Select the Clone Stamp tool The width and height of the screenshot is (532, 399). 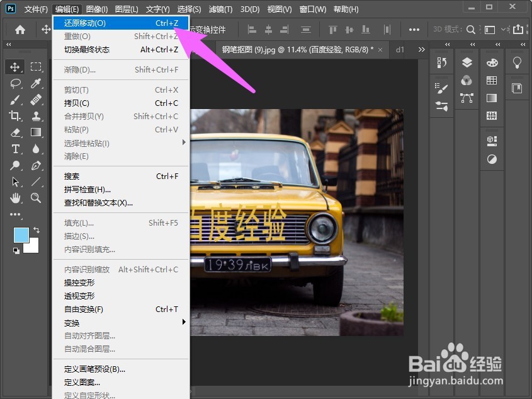(x=36, y=116)
